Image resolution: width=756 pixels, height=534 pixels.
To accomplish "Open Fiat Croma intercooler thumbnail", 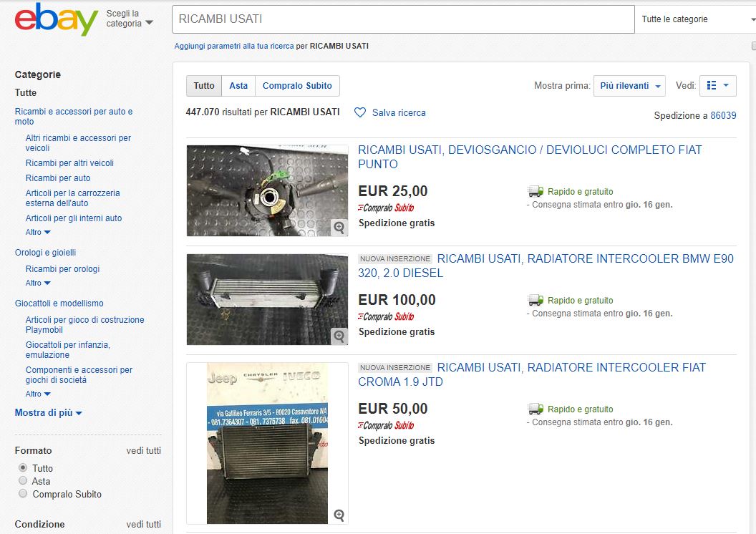I will coord(267,443).
